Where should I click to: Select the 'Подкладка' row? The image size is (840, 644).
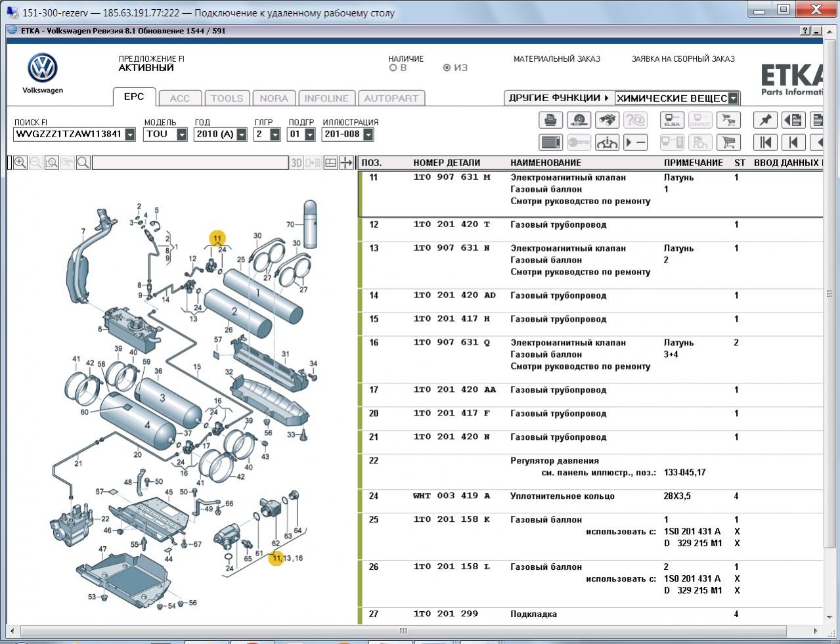tap(591, 614)
